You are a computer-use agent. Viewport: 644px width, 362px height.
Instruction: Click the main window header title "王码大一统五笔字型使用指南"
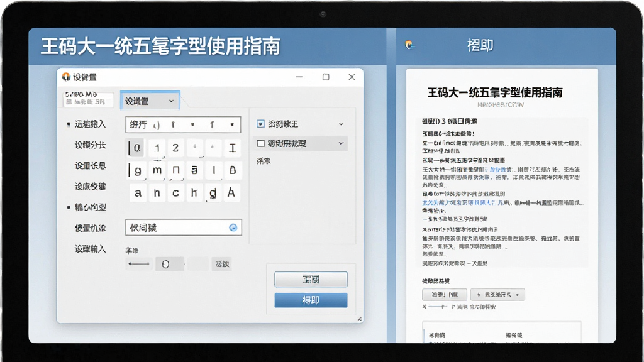[160, 46]
